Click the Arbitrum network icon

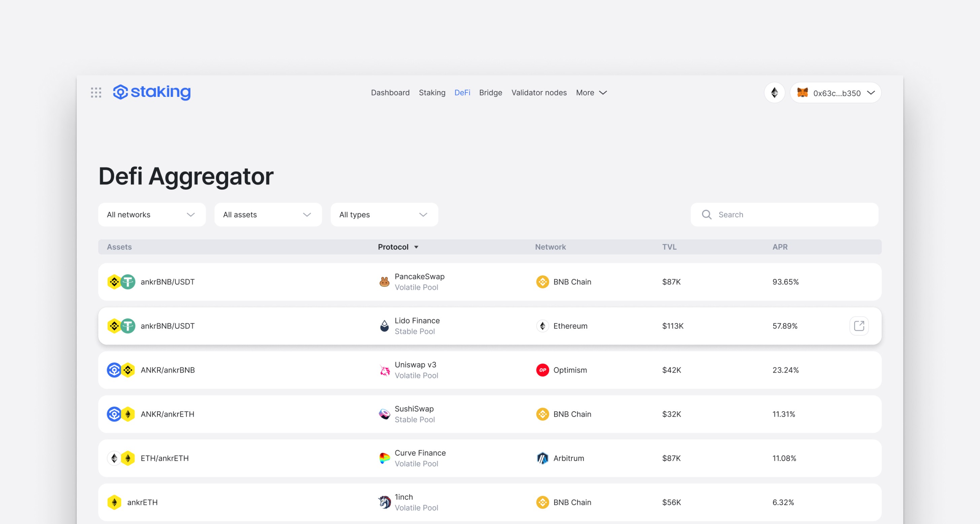(x=542, y=458)
